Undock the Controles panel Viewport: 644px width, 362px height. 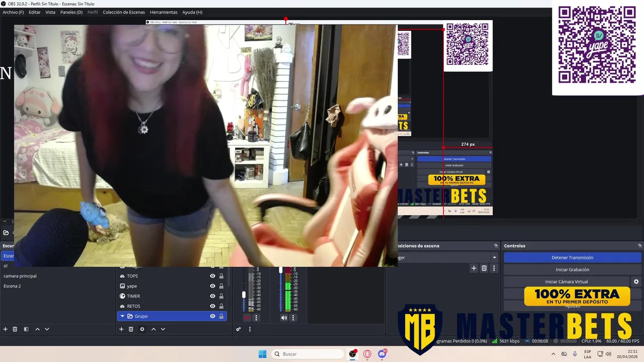(x=639, y=246)
